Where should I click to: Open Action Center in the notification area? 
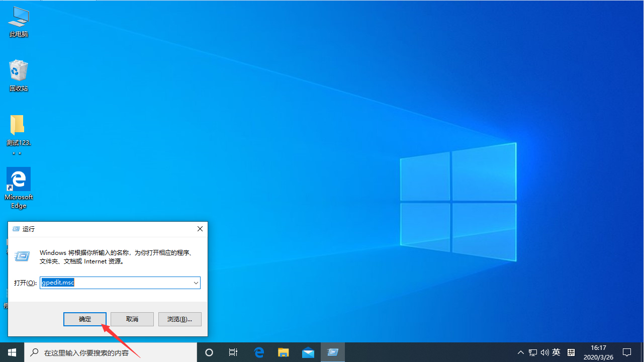pos(627,352)
